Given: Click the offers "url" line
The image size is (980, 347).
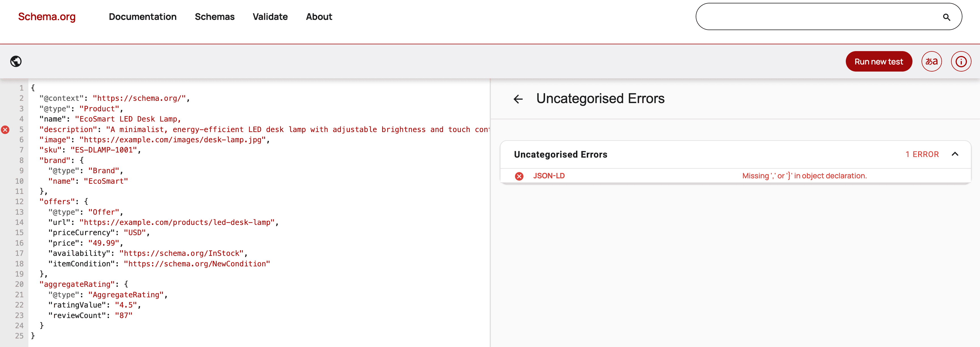Looking at the screenshot, I should pos(164,222).
